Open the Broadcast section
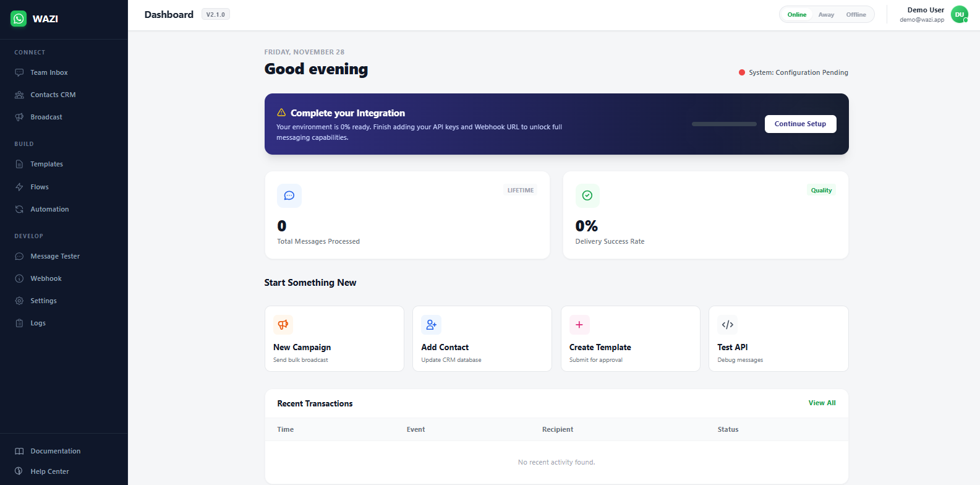The width and height of the screenshot is (980, 485). pos(64,117)
